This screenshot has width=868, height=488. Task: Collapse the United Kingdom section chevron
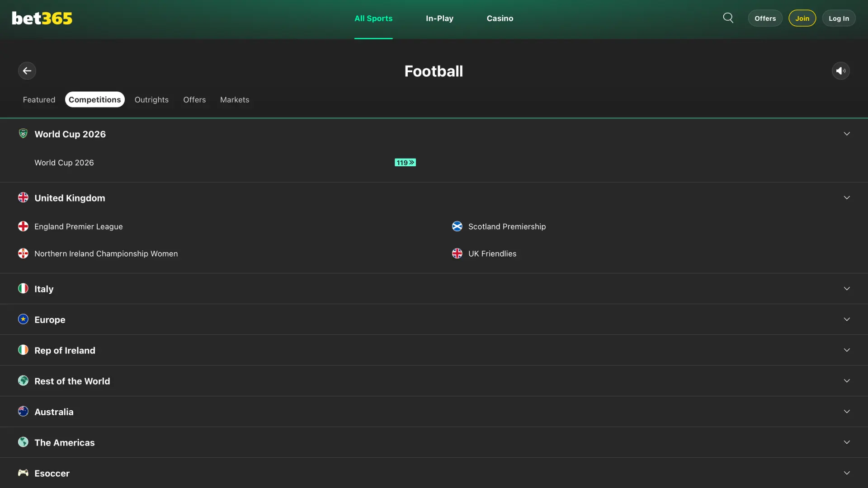847,198
